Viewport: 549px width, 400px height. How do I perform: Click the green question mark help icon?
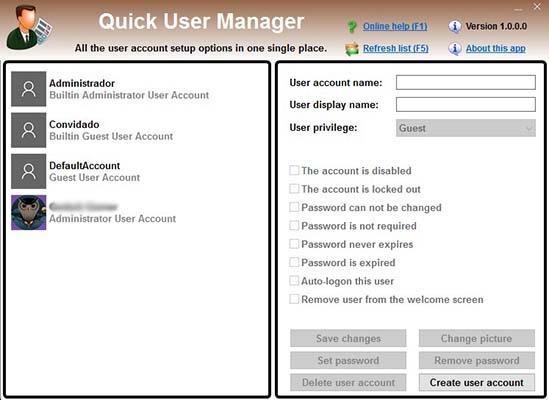pos(352,26)
